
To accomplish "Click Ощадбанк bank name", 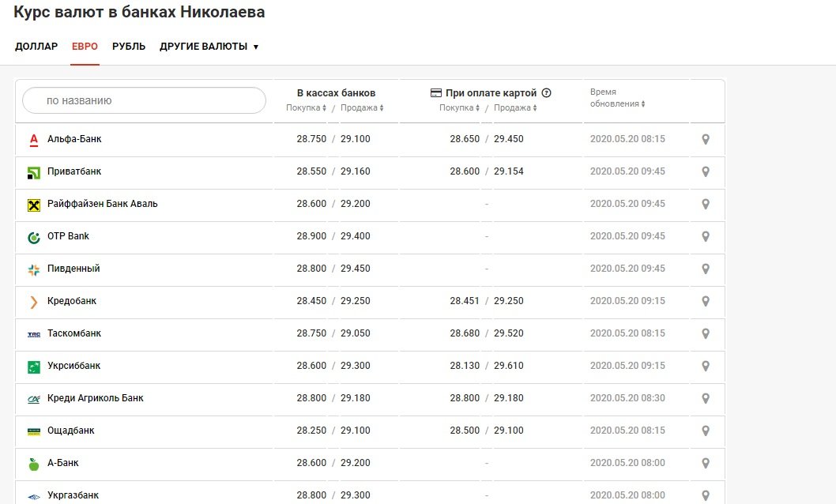I will tap(71, 431).
